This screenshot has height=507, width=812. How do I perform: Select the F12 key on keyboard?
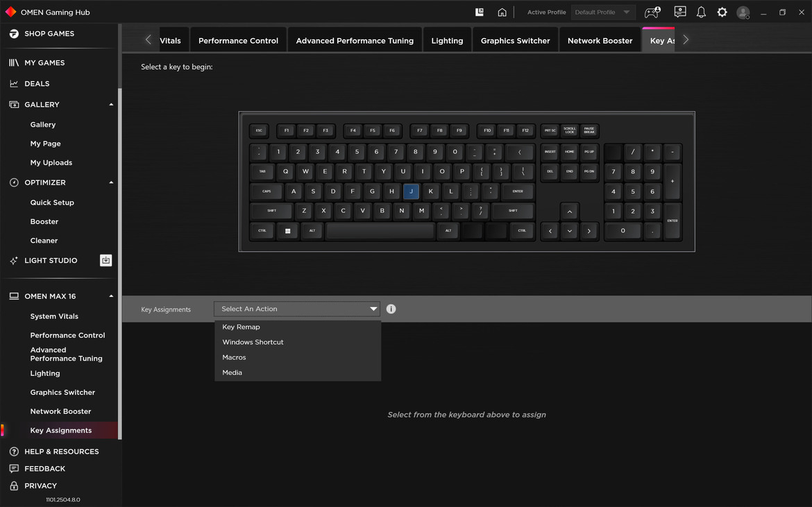coord(525,130)
